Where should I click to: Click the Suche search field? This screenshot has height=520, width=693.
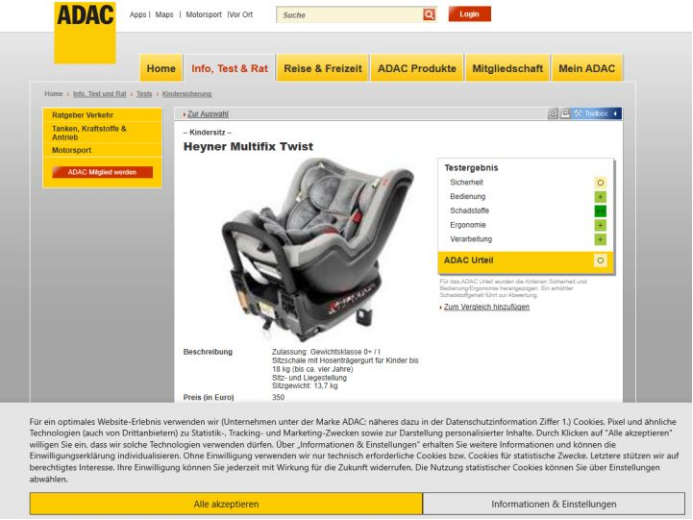coord(349,15)
